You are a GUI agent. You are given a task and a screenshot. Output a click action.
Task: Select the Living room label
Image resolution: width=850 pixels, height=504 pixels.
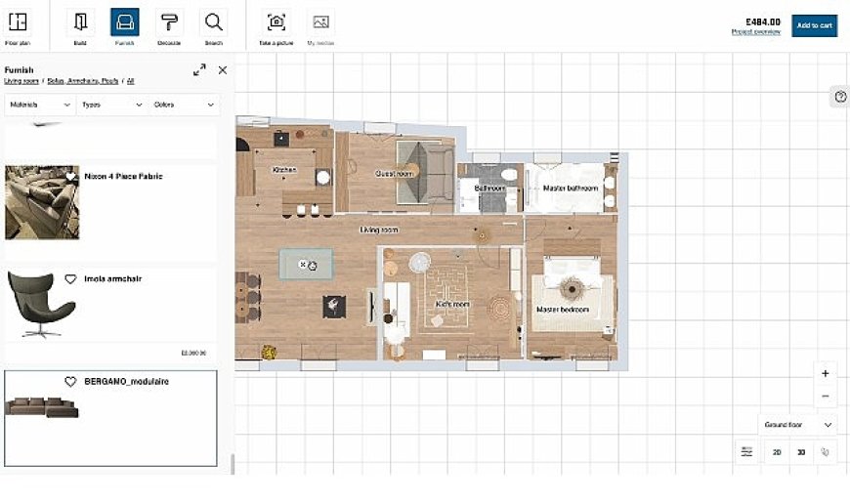[x=379, y=230]
